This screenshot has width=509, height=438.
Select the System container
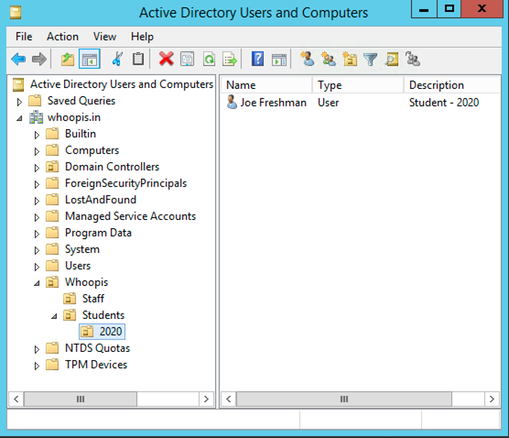coord(82,249)
